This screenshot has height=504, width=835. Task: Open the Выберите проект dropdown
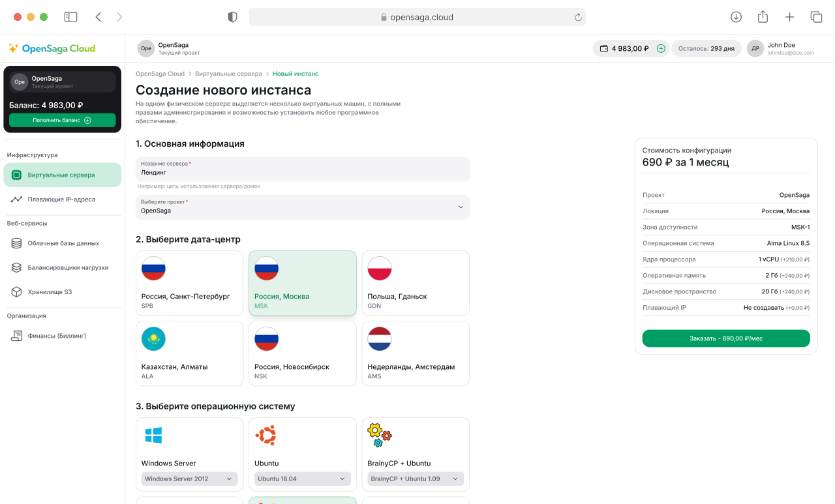(x=303, y=207)
